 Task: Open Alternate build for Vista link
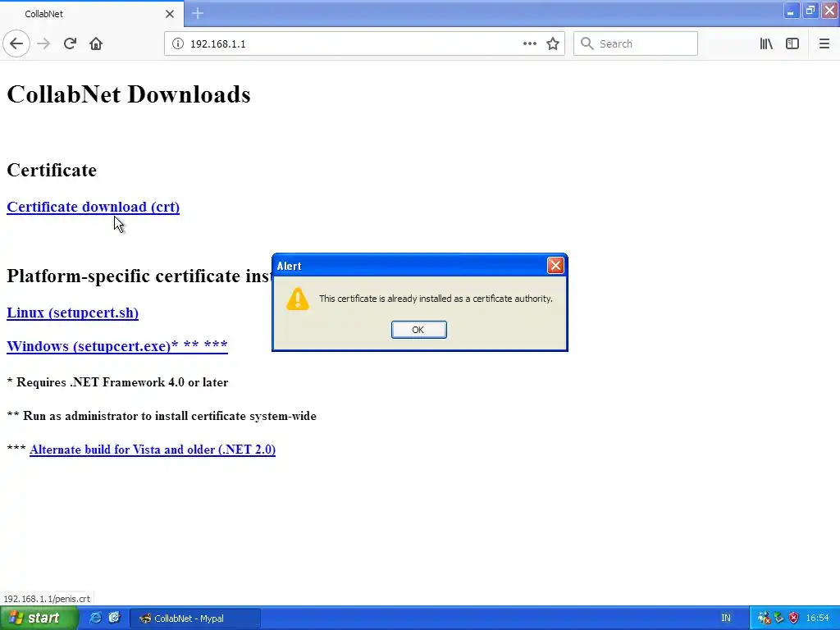(153, 450)
